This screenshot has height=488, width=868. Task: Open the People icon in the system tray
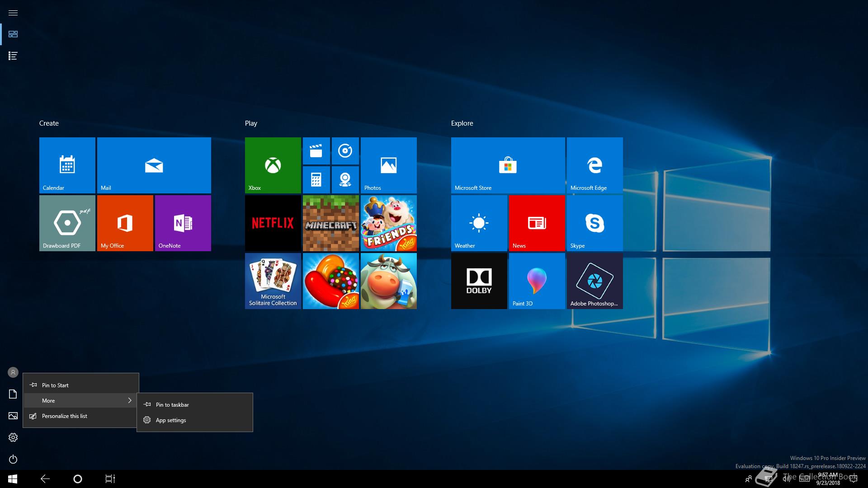[x=749, y=479]
